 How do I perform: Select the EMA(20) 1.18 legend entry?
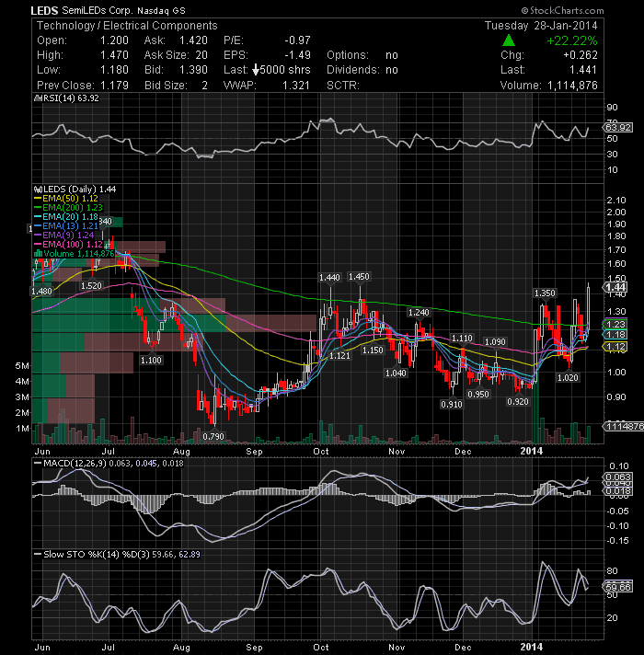coord(66,217)
